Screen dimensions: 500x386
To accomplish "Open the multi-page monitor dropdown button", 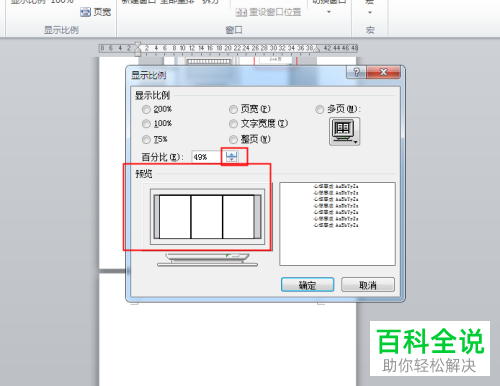I will point(344,132).
